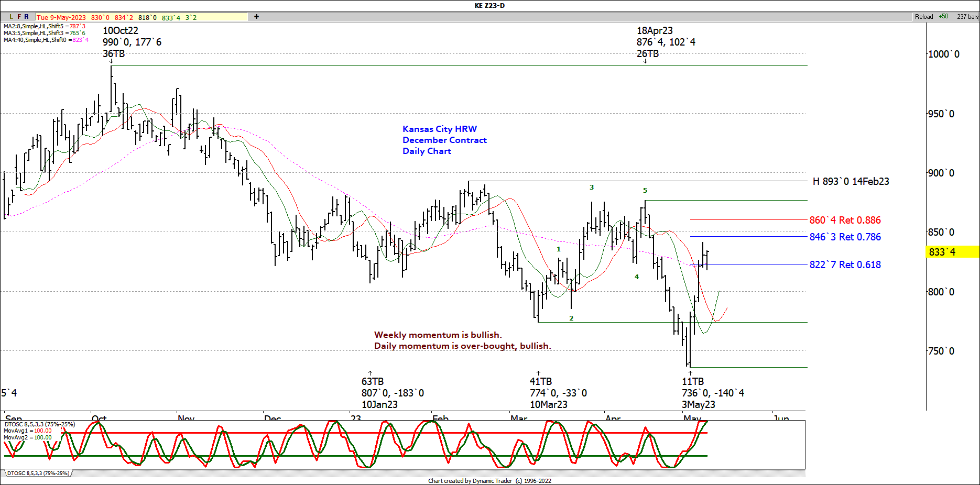Click the 237 bars indicator

click(x=967, y=17)
